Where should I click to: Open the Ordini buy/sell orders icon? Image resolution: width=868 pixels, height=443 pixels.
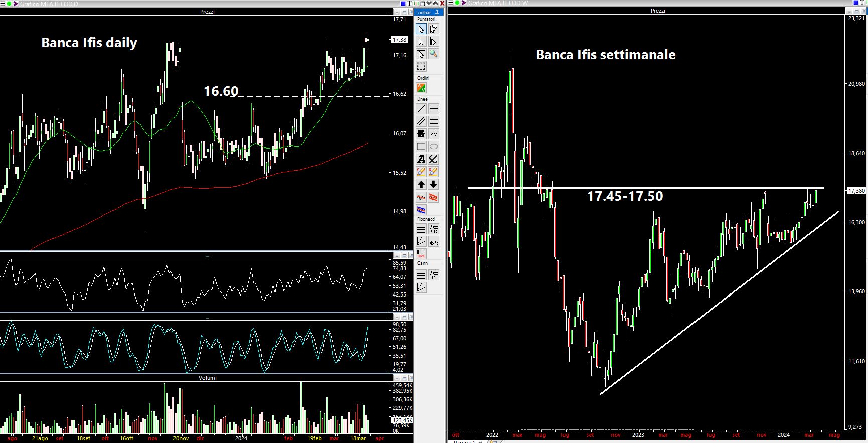click(421, 88)
